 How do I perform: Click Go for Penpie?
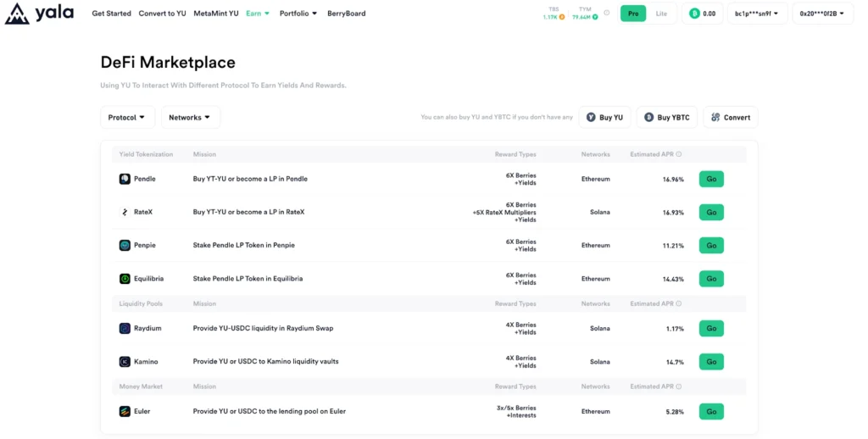coord(711,245)
